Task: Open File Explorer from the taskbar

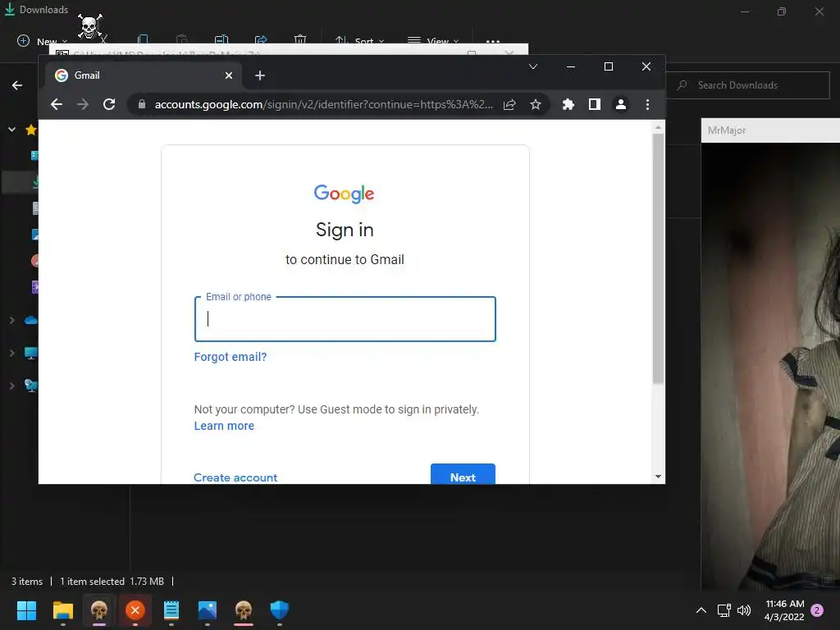Action: pos(62,610)
